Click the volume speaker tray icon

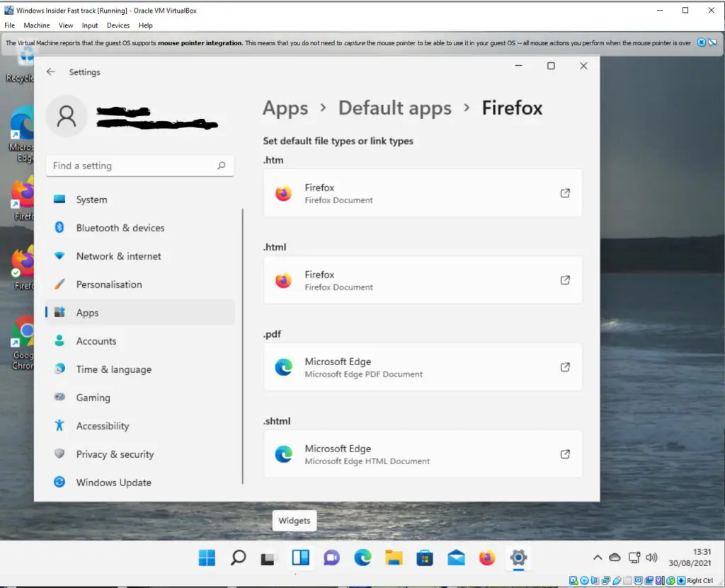tap(651, 558)
